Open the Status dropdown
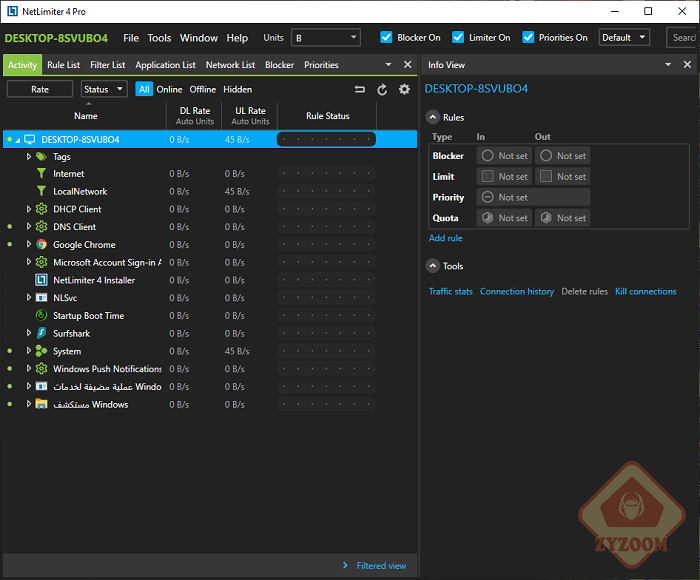 pos(104,89)
